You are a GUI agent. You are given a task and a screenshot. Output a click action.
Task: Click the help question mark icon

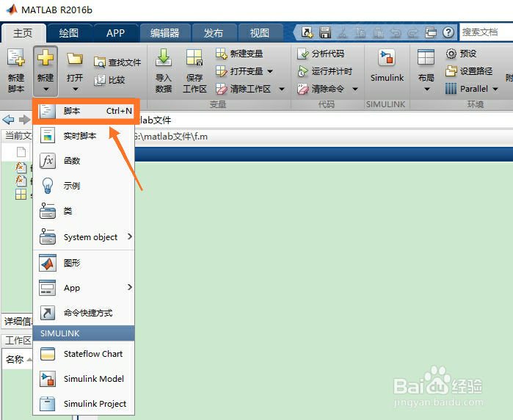[x=448, y=32]
